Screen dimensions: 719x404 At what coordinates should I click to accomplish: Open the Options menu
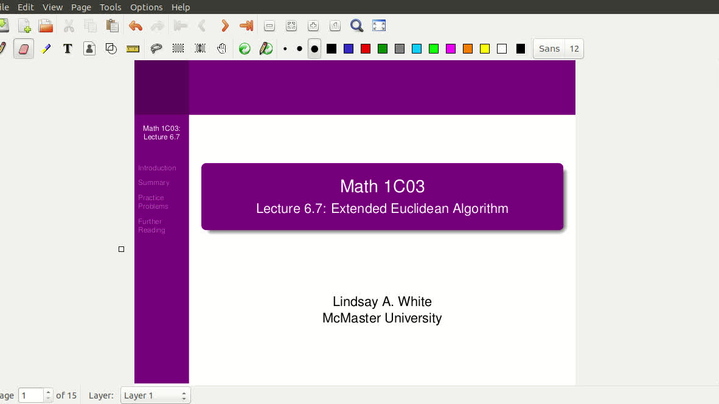point(146,7)
